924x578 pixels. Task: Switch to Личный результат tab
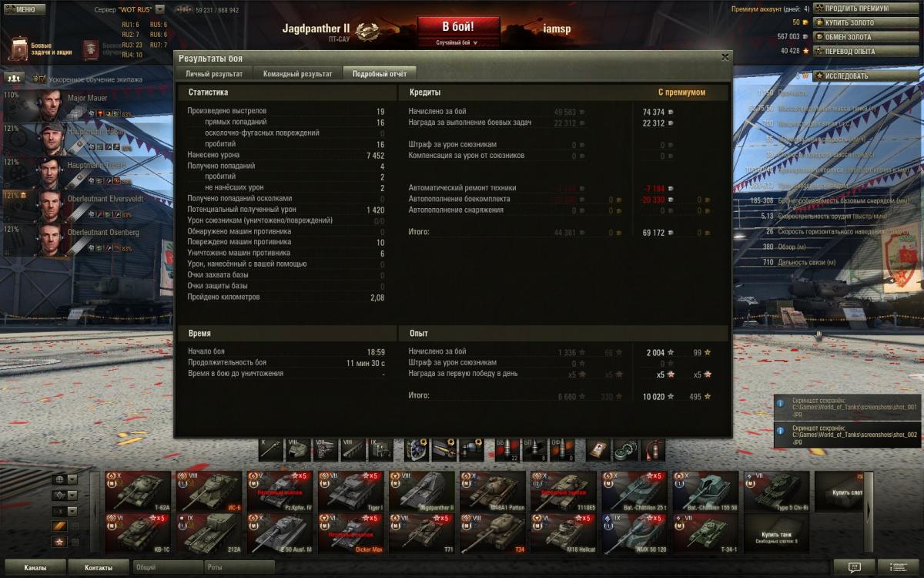click(x=215, y=74)
